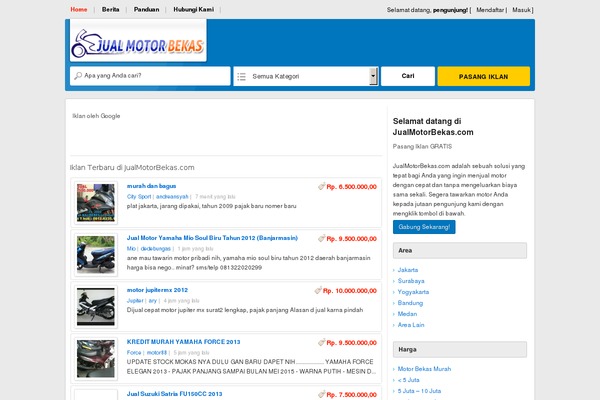Click price Rp. 9.500.000,00 on Yamaha Force listing
Image resolution: width=600 pixels, height=400 pixels.
tap(352, 343)
